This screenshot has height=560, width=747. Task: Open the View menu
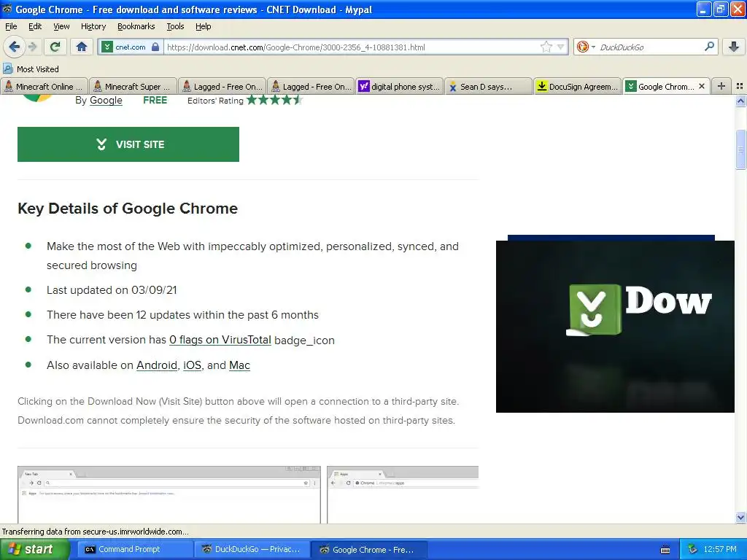pyautogui.click(x=61, y=26)
